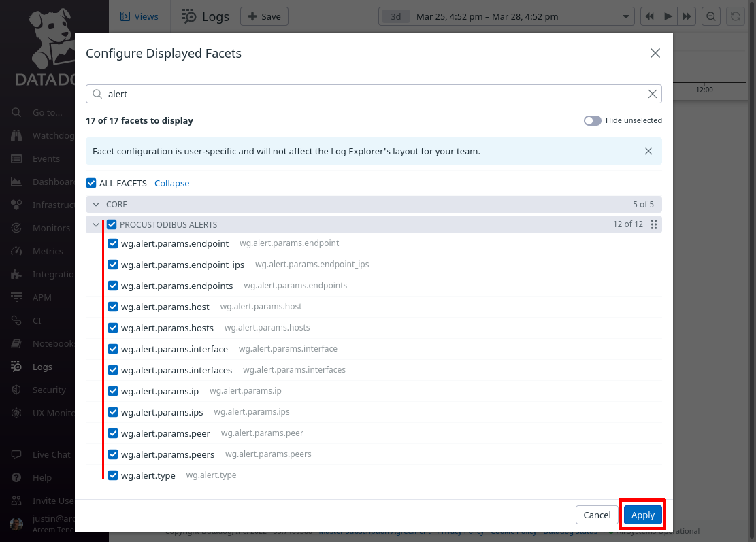The height and width of the screenshot is (542, 756).
Task: Click the 3d time range badge
Action: coord(395,16)
